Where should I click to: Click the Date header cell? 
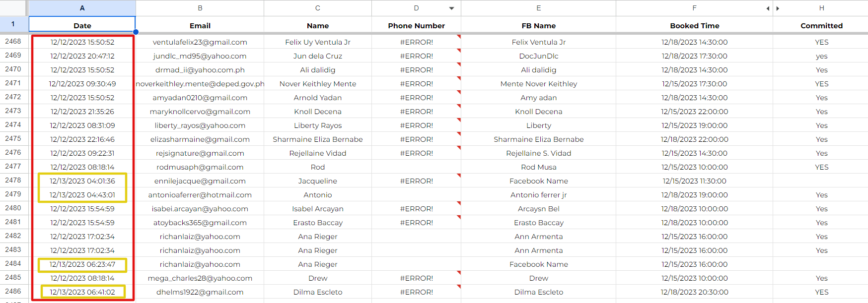coord(82,24)
